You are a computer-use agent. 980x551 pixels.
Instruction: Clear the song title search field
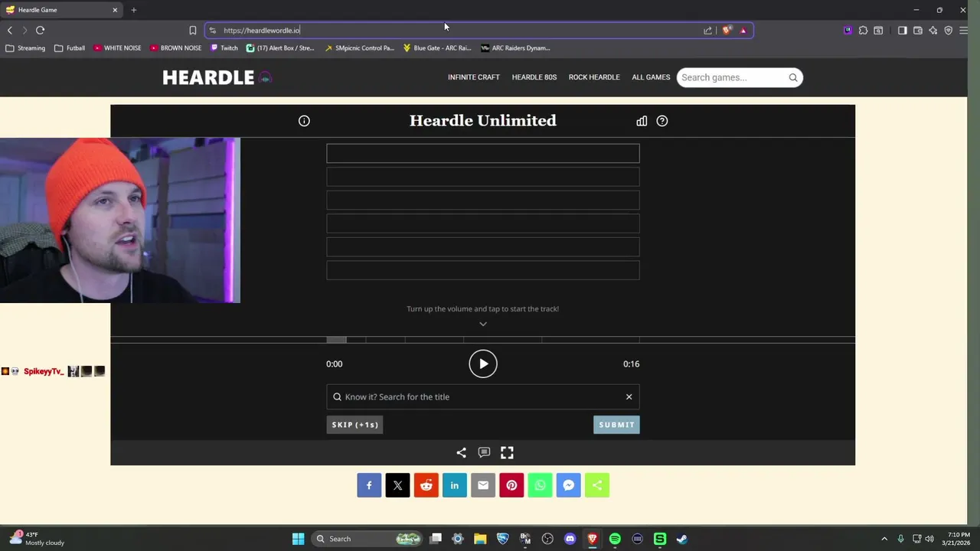coord(629,397)
